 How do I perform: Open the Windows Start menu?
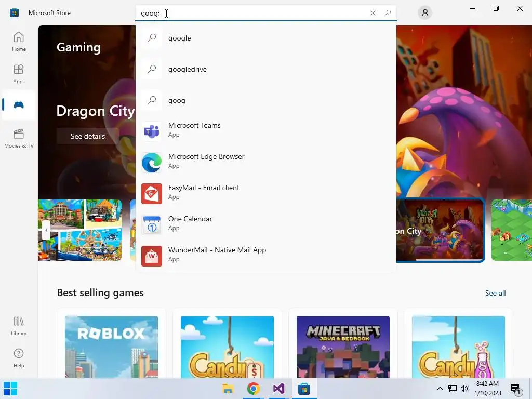coord(10,389)
